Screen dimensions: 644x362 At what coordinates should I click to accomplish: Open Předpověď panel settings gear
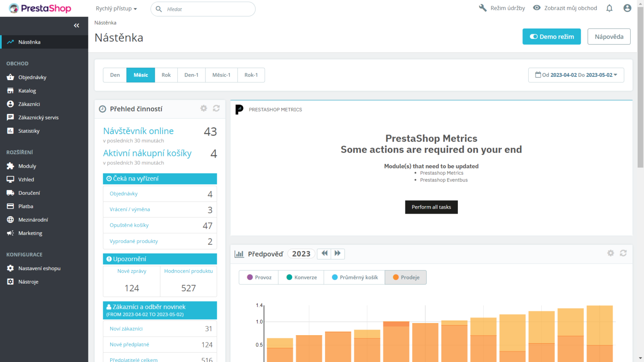tap(610, 253)
